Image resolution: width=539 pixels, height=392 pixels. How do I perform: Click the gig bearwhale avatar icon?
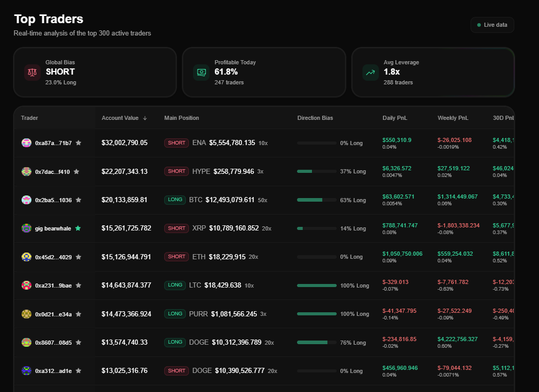[26, 228]
